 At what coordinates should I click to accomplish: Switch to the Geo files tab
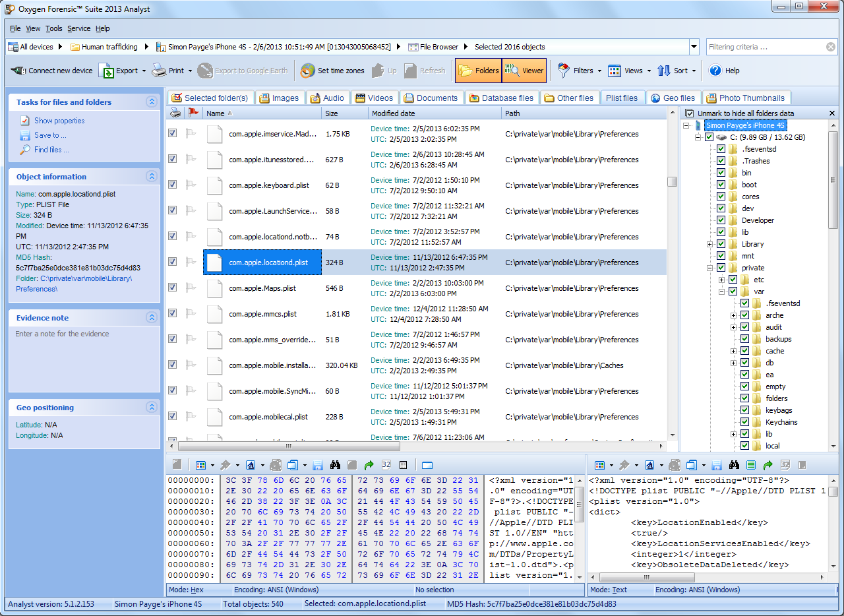(x=673, y=98)
